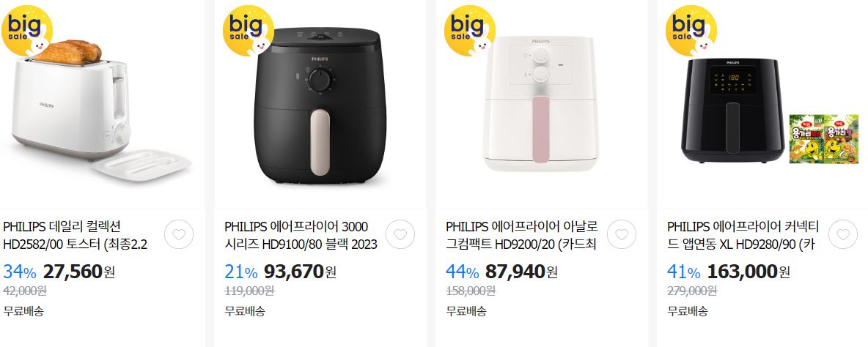
Task: Click the big sale badge on the white air fryer
Action: (470, 31)
